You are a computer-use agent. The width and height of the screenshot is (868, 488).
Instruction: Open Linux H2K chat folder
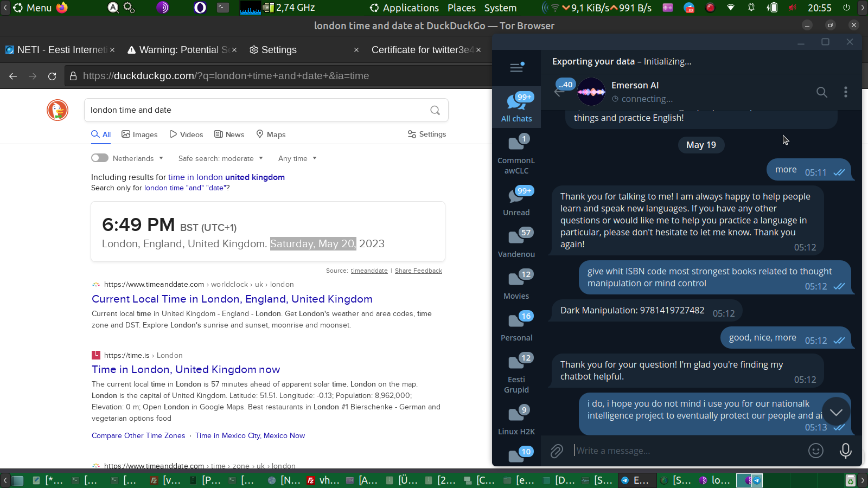(x=516, y=420)
